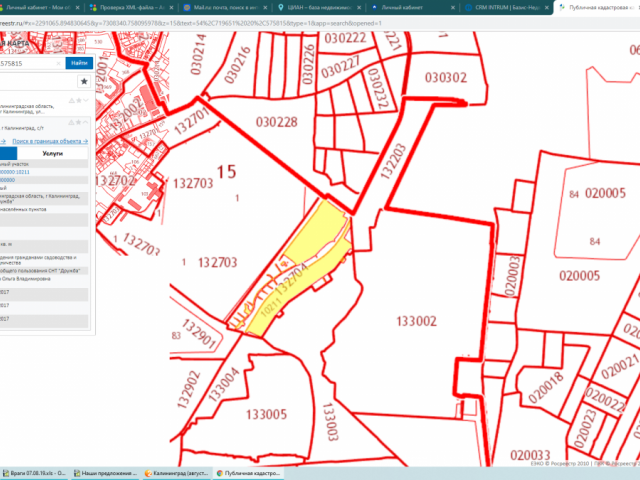Click 'Поиск в границах объекта' link
Image resolution: width=640 pixels, height=480 pixels.
tap(49, 141)
